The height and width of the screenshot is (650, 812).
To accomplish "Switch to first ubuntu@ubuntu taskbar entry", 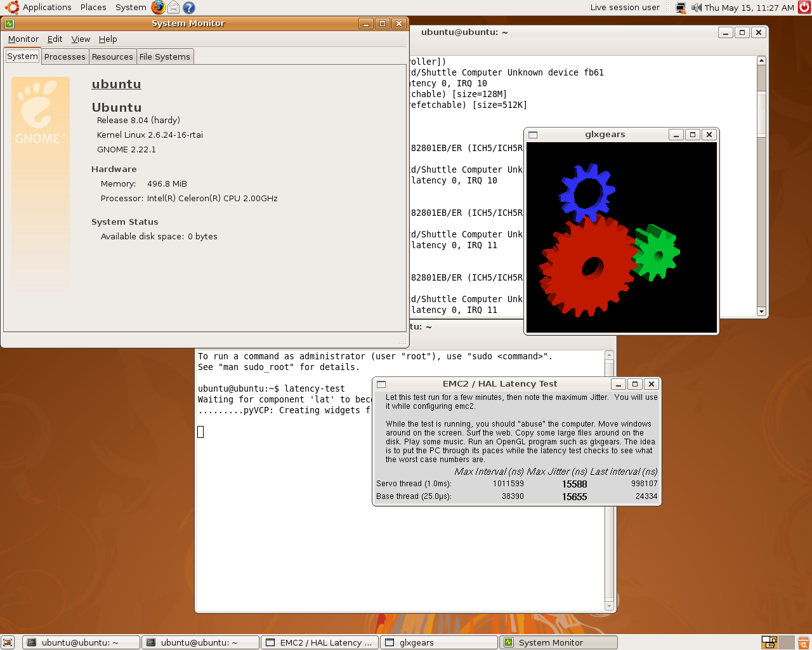I will 81,642.
